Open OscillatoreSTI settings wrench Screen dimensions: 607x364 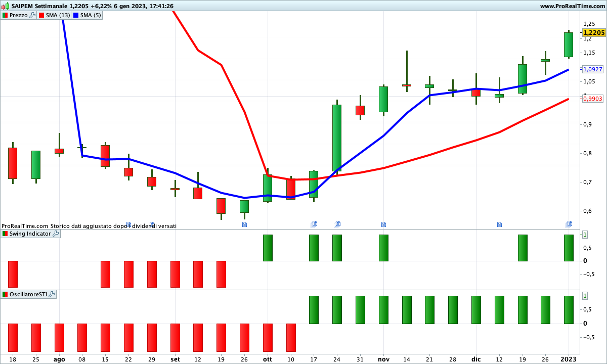coord(52,294)
